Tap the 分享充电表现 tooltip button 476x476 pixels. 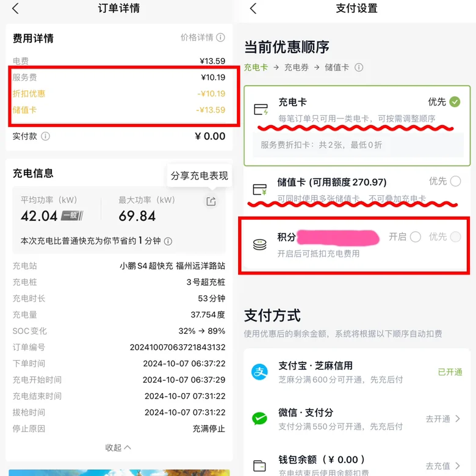pyautogui.click(x=199, y=176)
